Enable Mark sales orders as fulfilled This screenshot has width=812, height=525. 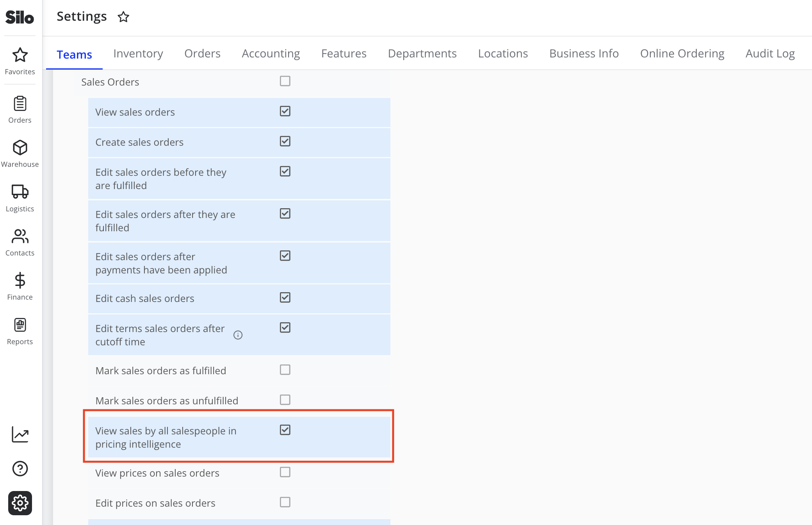pos(285,370)
